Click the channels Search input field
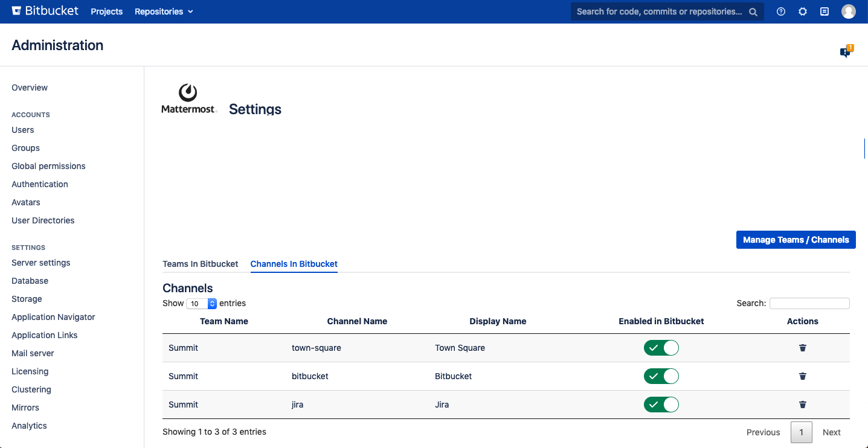This screenshot has height=448, width=868. [x=809, y=303]
